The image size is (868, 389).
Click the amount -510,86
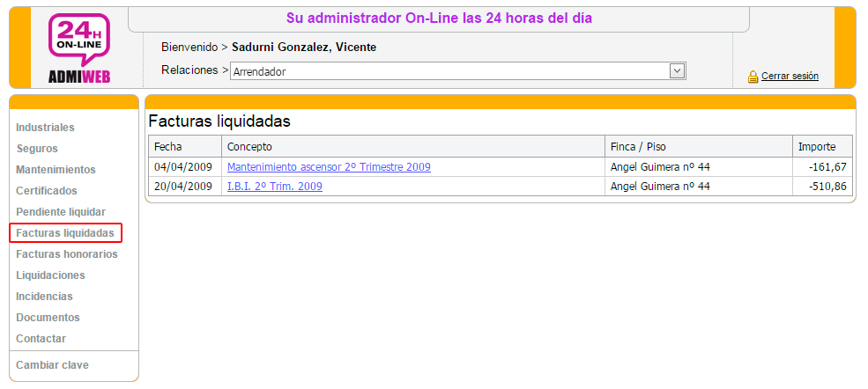827,187
